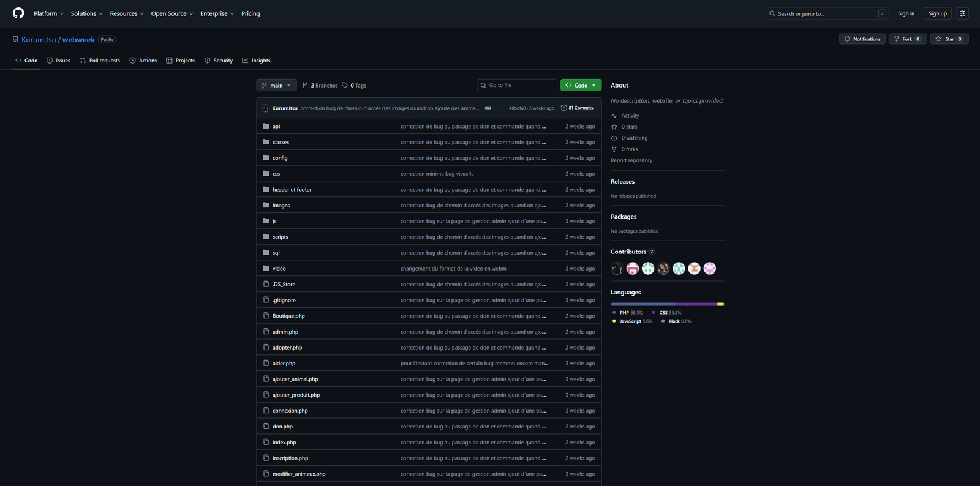This screenshot has height=486, width=980.
Task: Click the folder icon beside scripts
Action: pyautogui.click(x=266, y=237)
